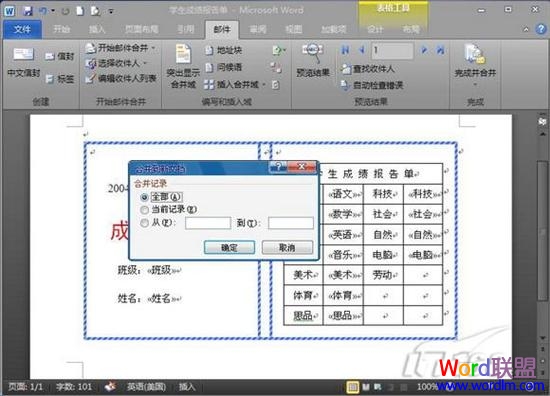
Task: Insert 问候语 (Greeting Line)
Action: pos(223,67)
